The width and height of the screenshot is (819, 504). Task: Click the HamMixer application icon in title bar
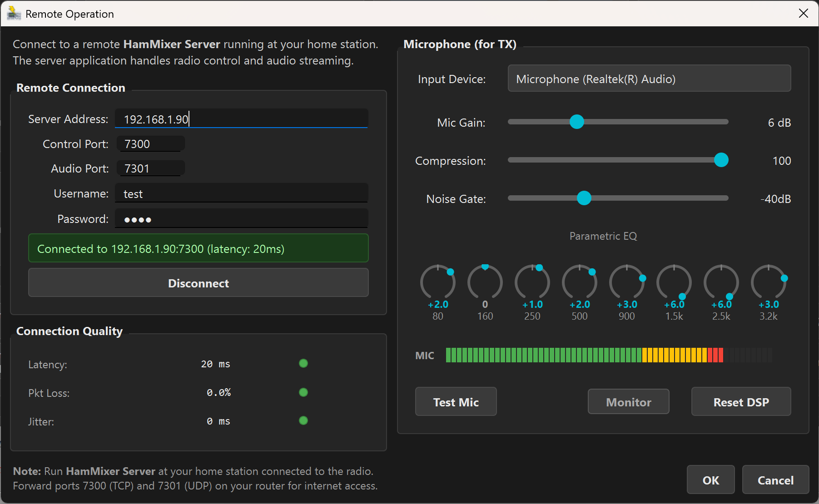[13, 13]
